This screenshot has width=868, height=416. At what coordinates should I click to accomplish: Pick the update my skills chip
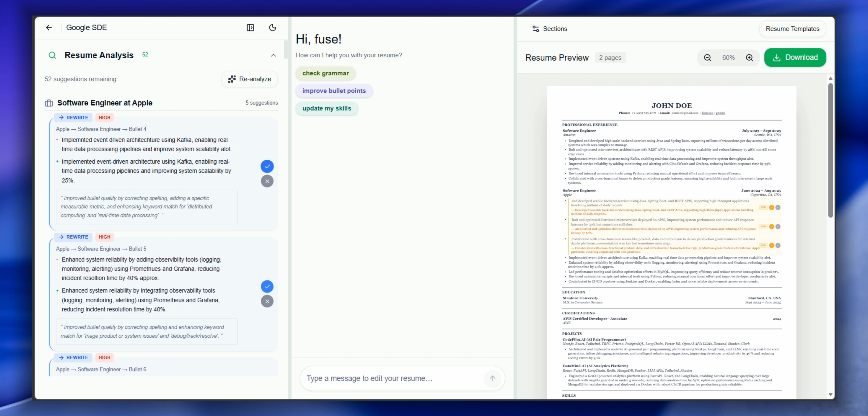tap(326, 108)
